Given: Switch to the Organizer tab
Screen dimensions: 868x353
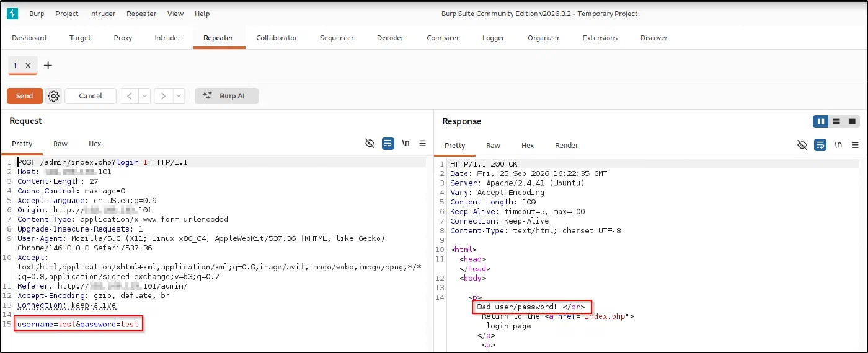Looking at the screenshot, I should coord(543,38).
